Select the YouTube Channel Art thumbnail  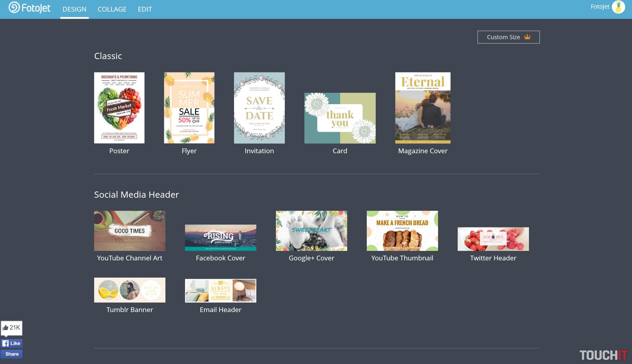coord(129,231)
